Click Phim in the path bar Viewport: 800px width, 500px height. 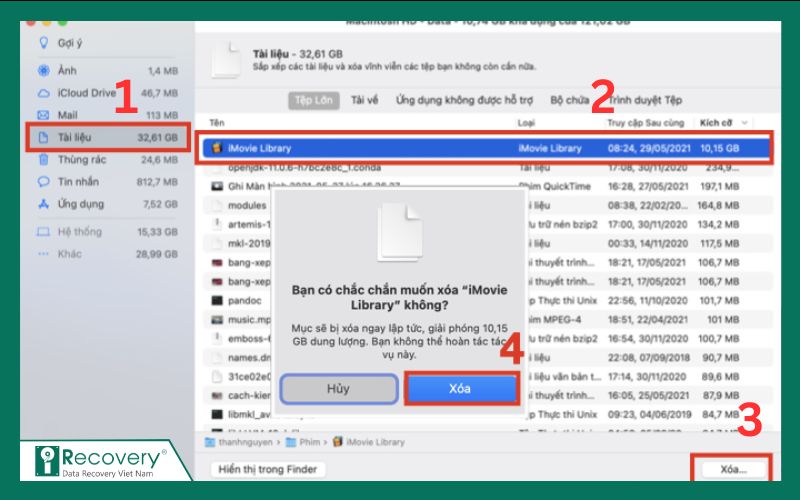(310, 442)
